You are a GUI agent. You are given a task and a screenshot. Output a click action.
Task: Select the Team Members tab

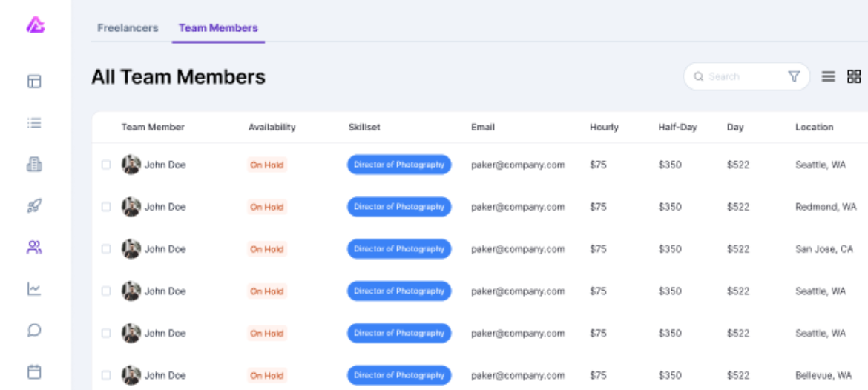point(218,27)
